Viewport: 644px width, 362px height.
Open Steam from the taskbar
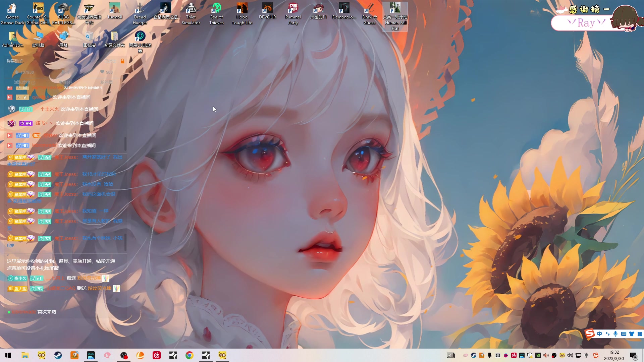[x=58, y=355]
